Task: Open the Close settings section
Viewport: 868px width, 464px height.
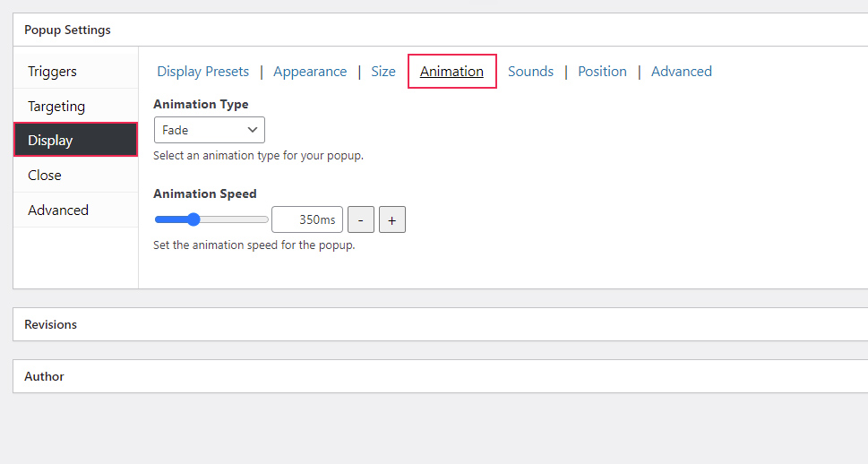Action: (x=45, y=176)
